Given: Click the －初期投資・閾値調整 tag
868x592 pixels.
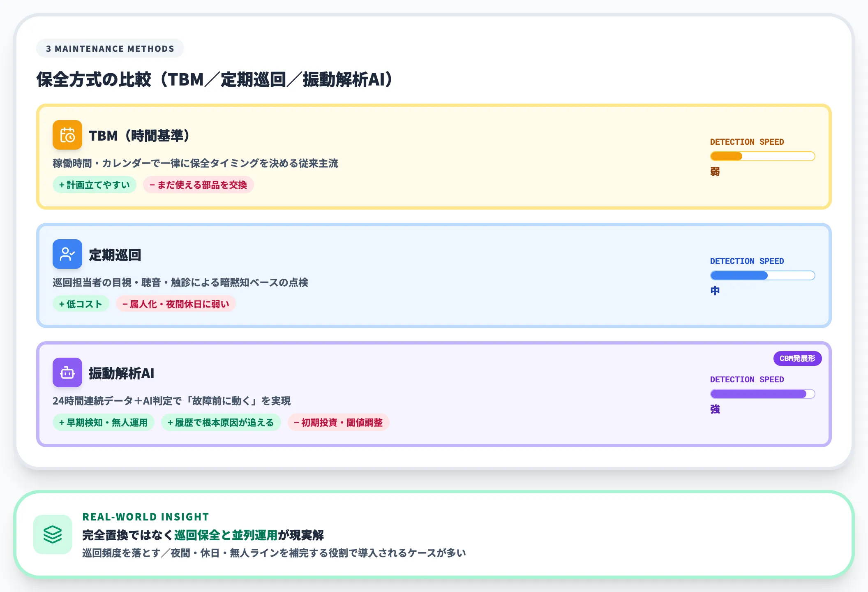Looking at the screenshot, I should click(338, 423).
